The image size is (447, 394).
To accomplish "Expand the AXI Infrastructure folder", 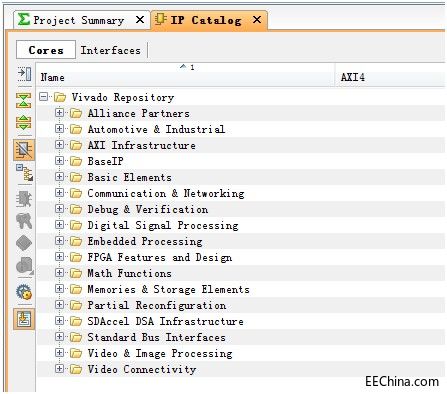I will (x=60, y=145).
